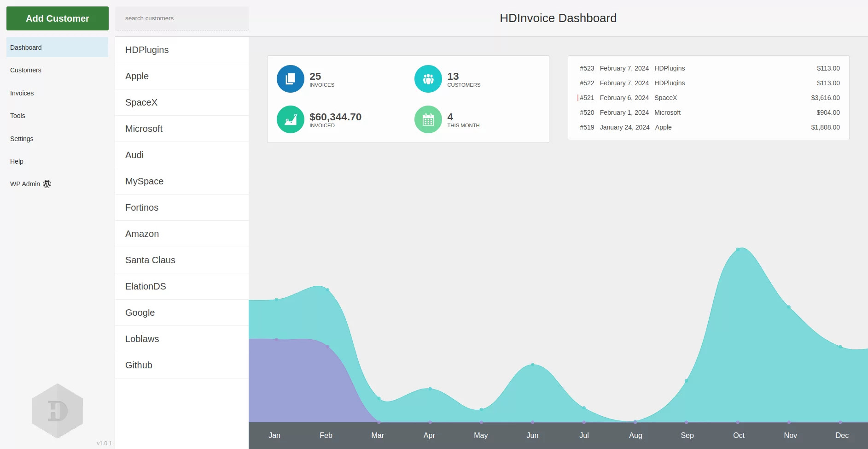Open Settings from the sidebar
This screenshot has width=868, height=449.
coord(22,139)
